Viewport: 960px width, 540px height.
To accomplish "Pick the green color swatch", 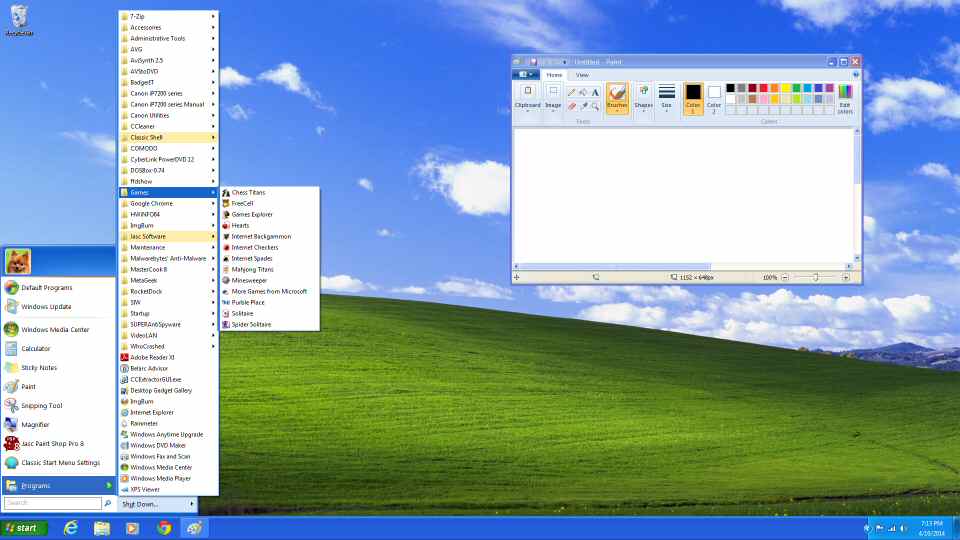I will [797, 88].
